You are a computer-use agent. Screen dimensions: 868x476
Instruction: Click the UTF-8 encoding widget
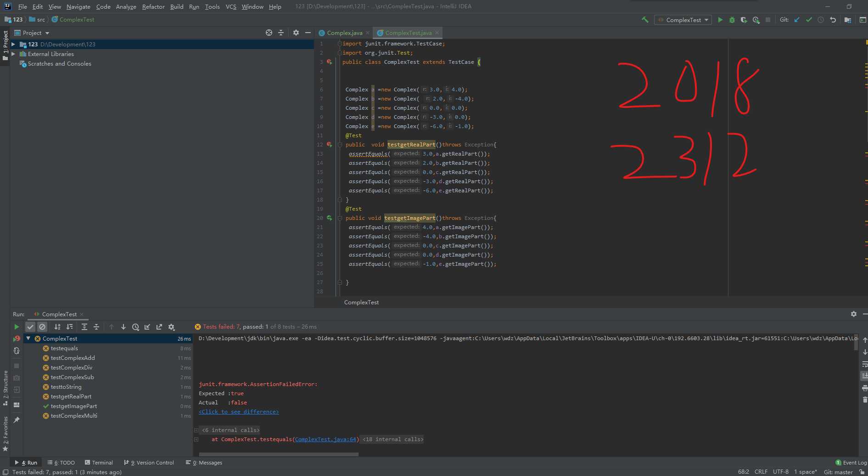point(780,472)
